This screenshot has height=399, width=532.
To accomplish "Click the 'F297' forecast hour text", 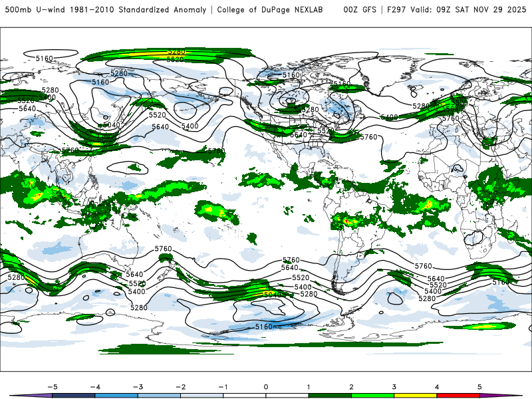I will 396,10.
